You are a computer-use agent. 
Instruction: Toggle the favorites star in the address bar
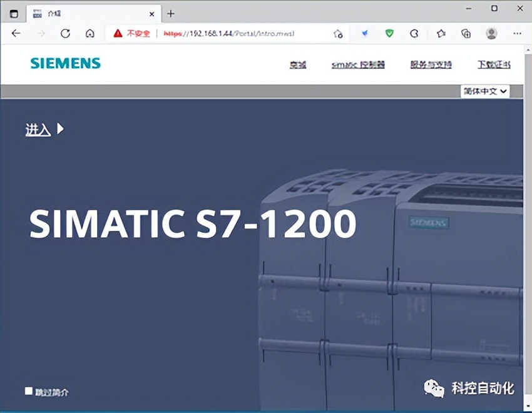tap(337, 33)
